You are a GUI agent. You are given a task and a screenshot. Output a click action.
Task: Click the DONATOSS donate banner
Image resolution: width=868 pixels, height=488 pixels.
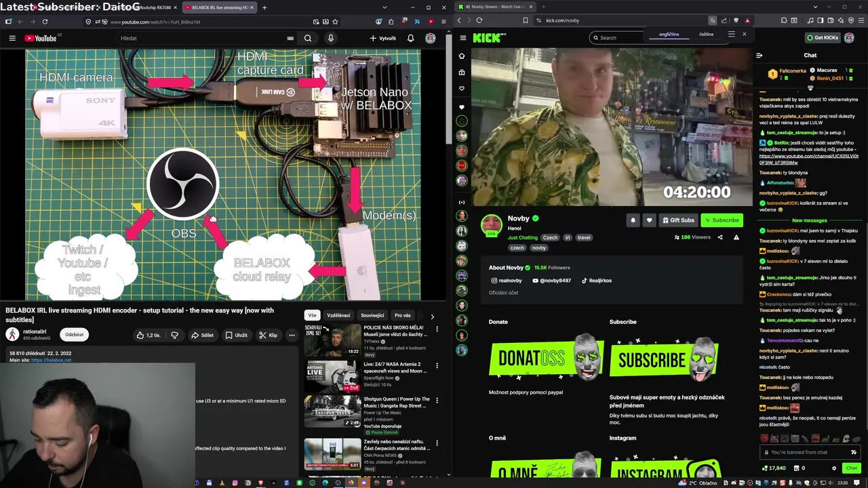pyautogui.click(x=547, y=358)
